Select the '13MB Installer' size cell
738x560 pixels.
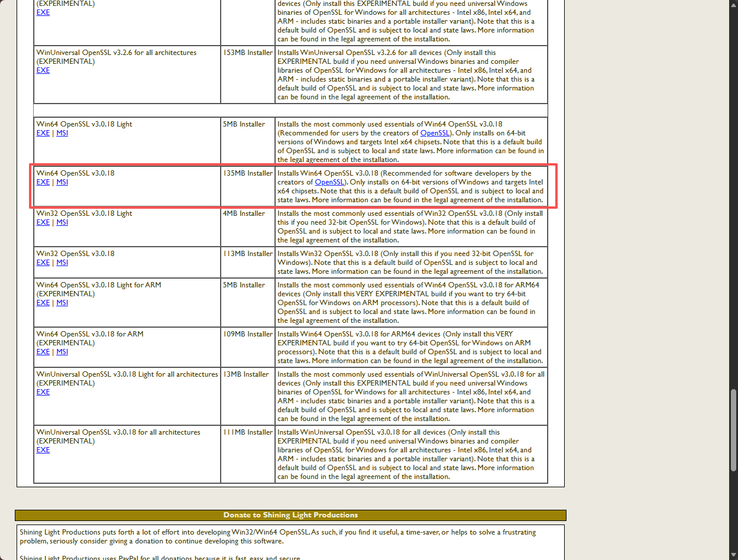pyautogui.click(x=248, y=396)
